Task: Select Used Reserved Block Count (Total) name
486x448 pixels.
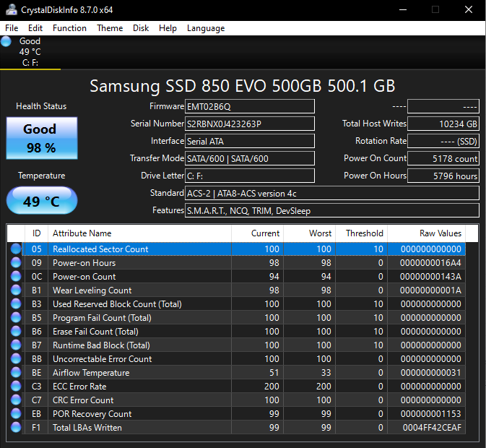Action: pyautogui.click(x=117, y=304)
